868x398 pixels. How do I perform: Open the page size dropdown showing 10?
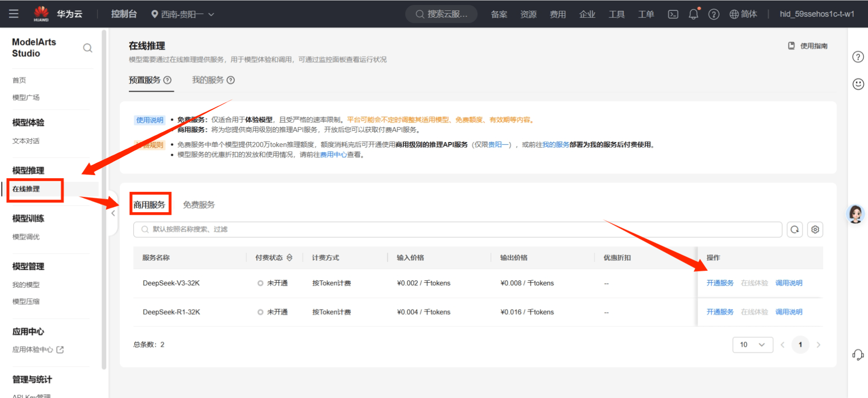753,345
